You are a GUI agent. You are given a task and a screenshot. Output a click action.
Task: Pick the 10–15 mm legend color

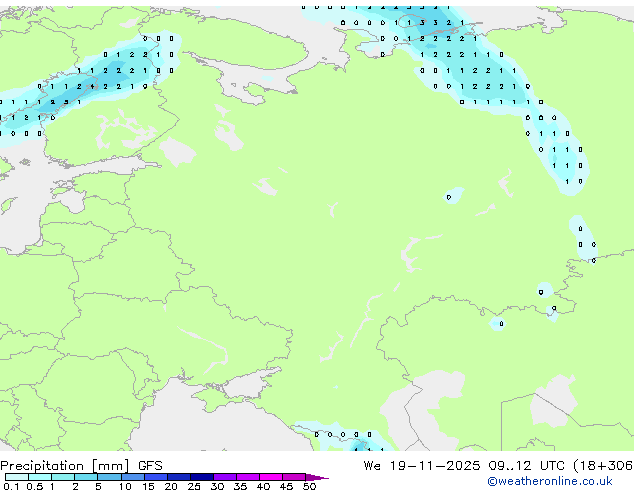point(133,477)
